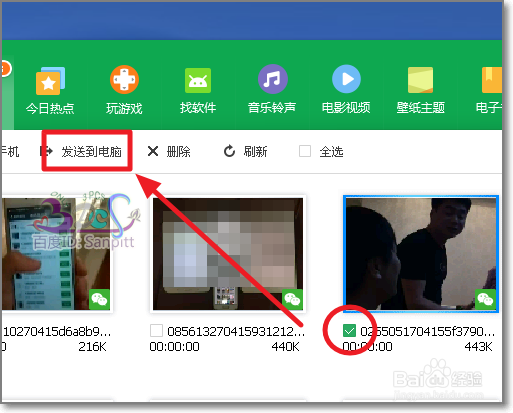Click the WeChat badge on the 440K video

pyautogui.click(x=292, y=299)
